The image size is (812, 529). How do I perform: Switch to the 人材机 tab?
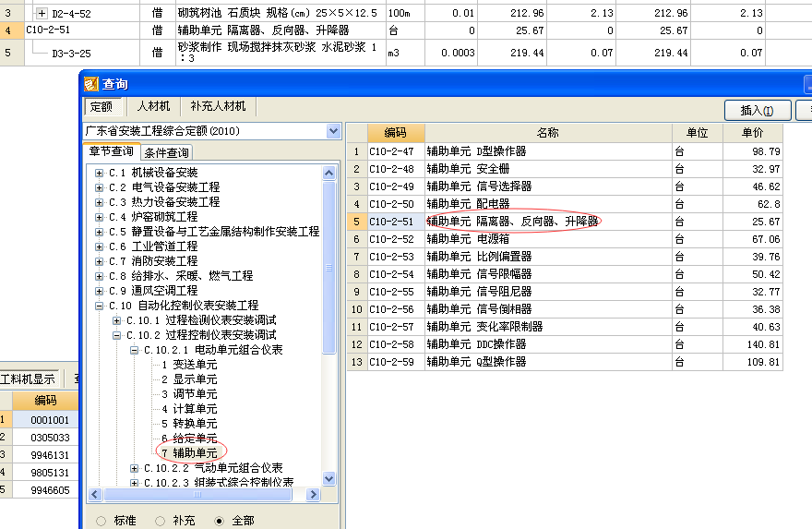pyautogui.click(x=153, y=106)
